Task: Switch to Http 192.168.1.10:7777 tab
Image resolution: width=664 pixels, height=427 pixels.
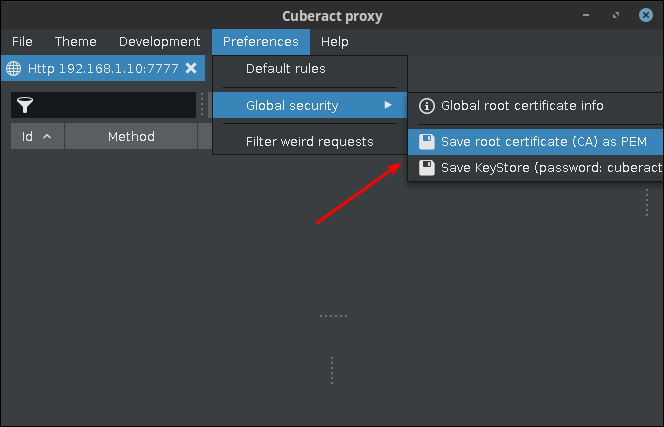Action: point(103,68)
